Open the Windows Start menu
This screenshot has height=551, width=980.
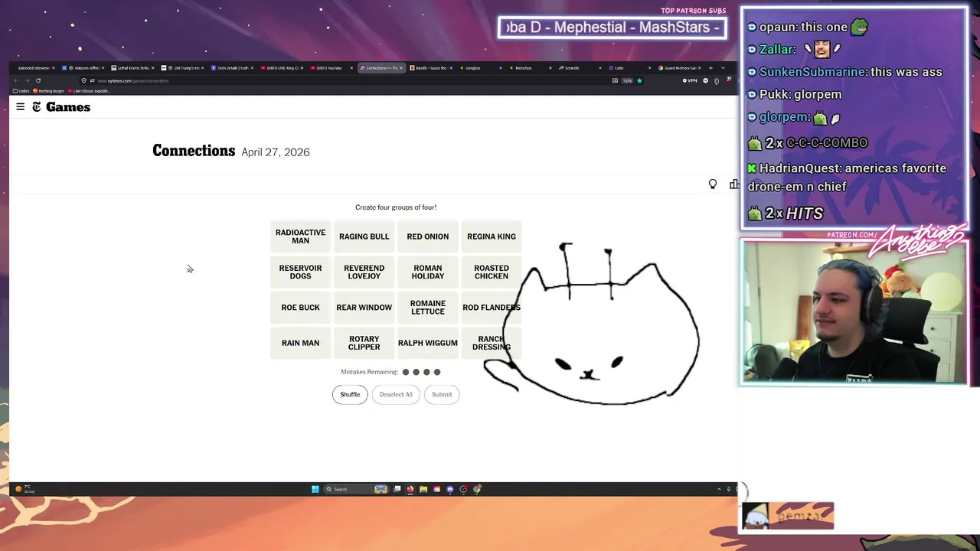click(315, 489)
